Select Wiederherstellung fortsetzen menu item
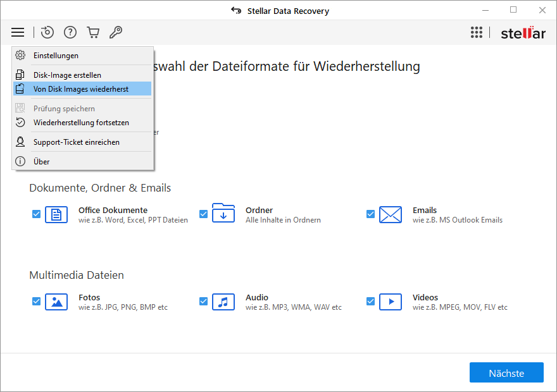 (82, 123)
